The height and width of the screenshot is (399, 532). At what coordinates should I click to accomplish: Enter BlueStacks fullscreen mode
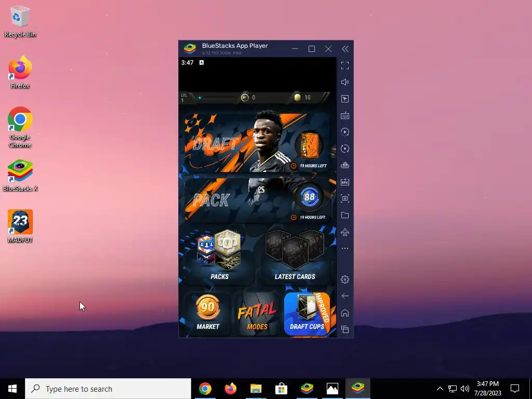point(345,65)
